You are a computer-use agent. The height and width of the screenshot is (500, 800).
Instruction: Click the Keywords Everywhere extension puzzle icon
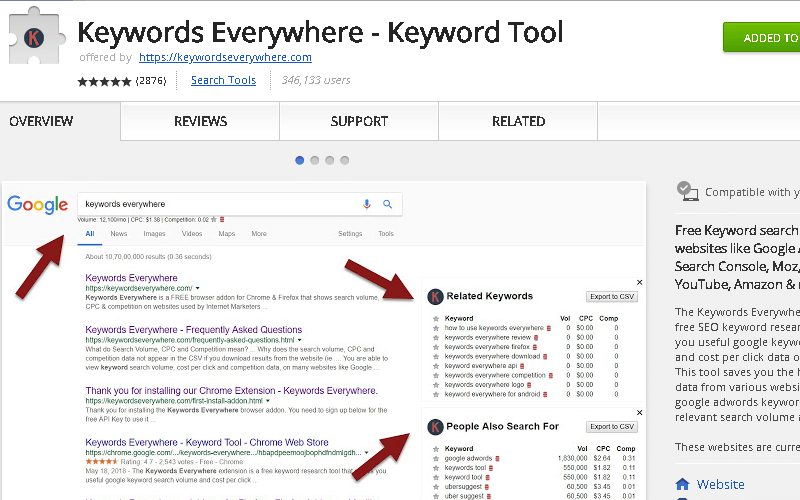[x=36, y=36]
